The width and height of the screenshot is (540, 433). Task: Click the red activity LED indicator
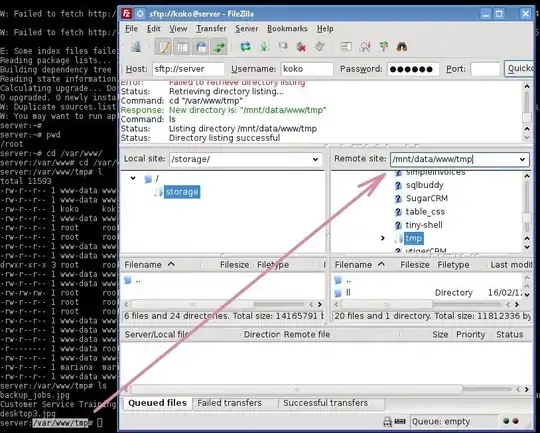516,421
